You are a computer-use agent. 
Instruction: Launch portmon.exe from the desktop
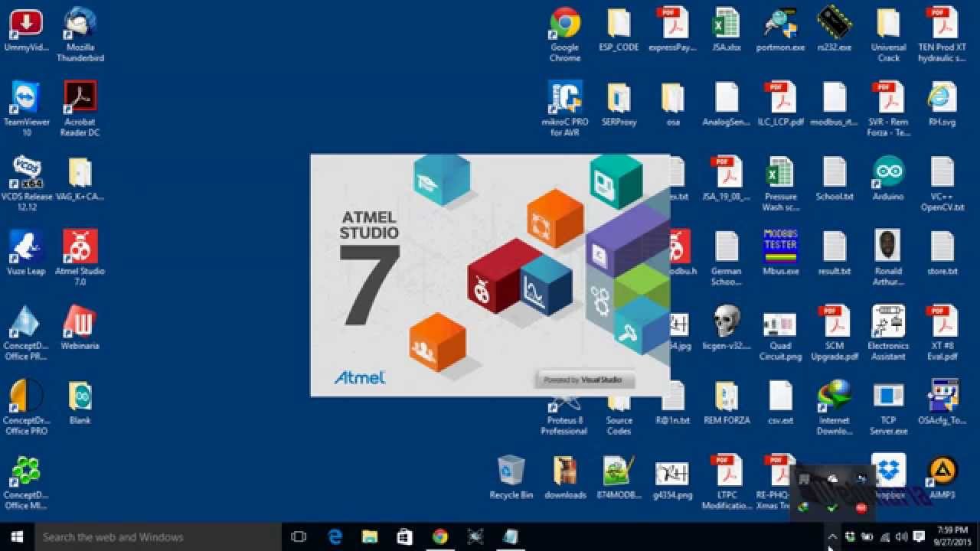[780, 31]
